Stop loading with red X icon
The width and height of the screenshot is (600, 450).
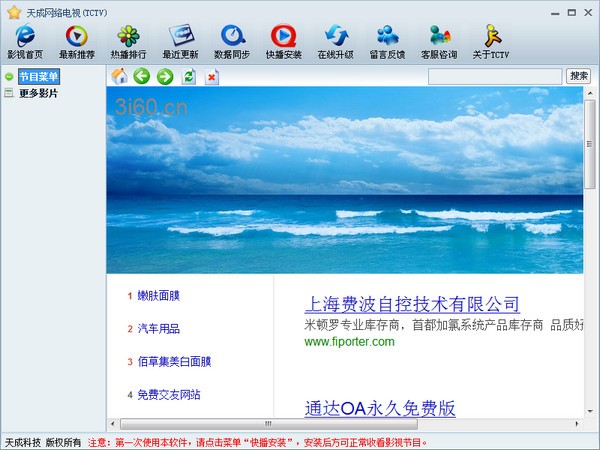pos(211,77)
